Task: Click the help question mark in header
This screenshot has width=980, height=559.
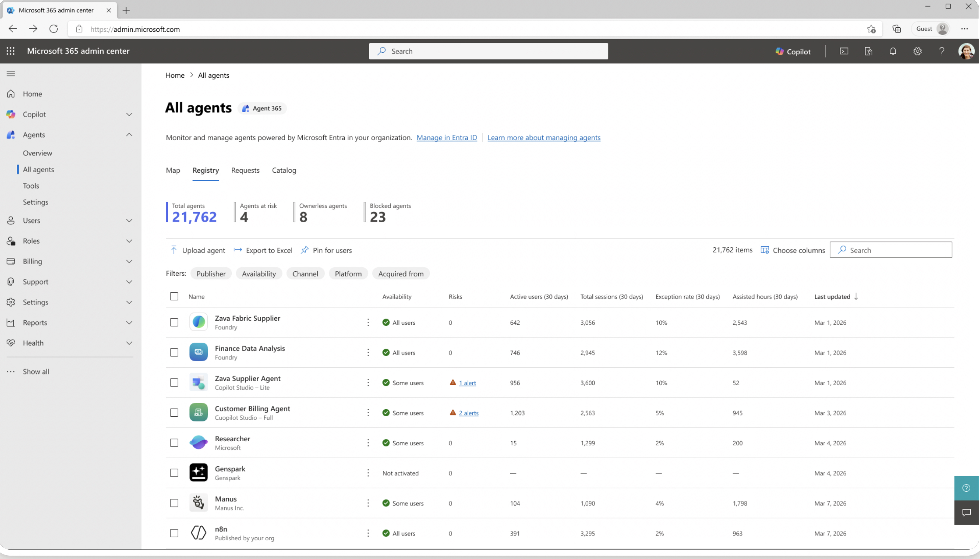Action: tap(942, 51)
